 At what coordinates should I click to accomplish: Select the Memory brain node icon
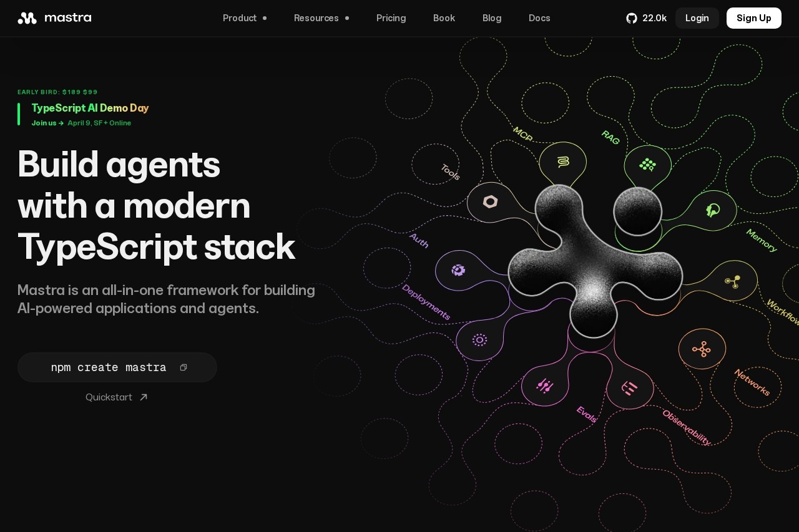(x=713, y=210)
